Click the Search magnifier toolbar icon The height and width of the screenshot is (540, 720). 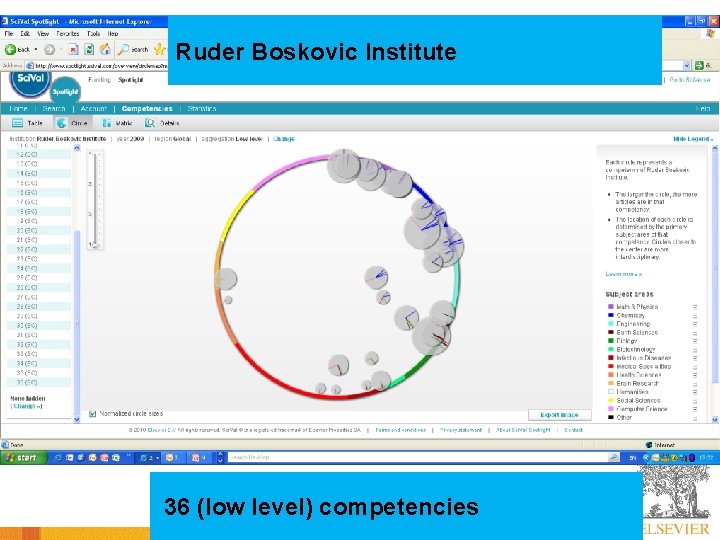pyautogui.click(x=123, y=49)
